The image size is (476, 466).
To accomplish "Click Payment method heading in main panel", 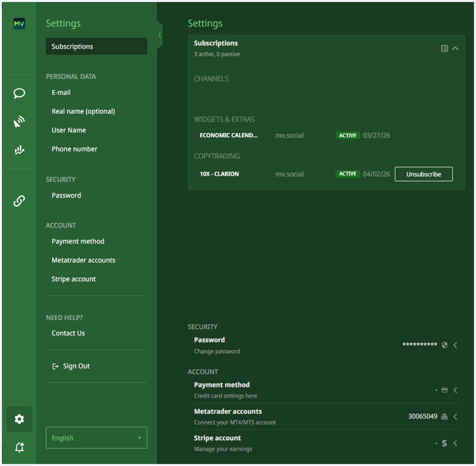I will click(x=222, y=385).
